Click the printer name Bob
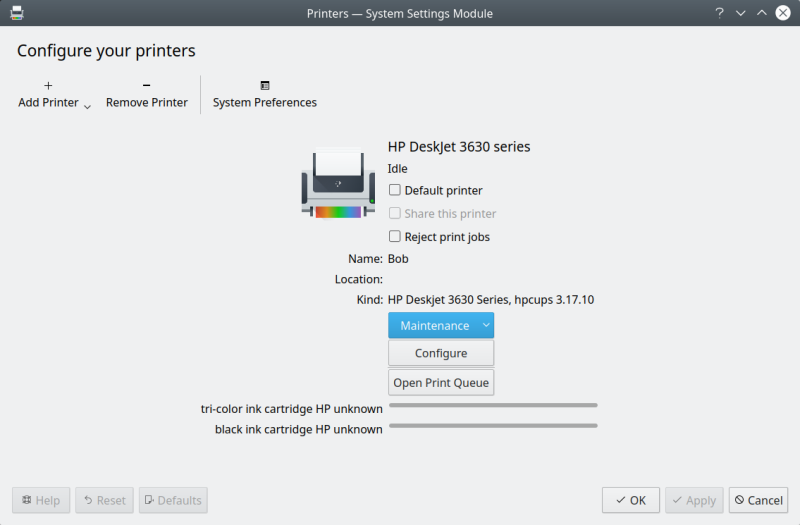 tap(398, 259)
